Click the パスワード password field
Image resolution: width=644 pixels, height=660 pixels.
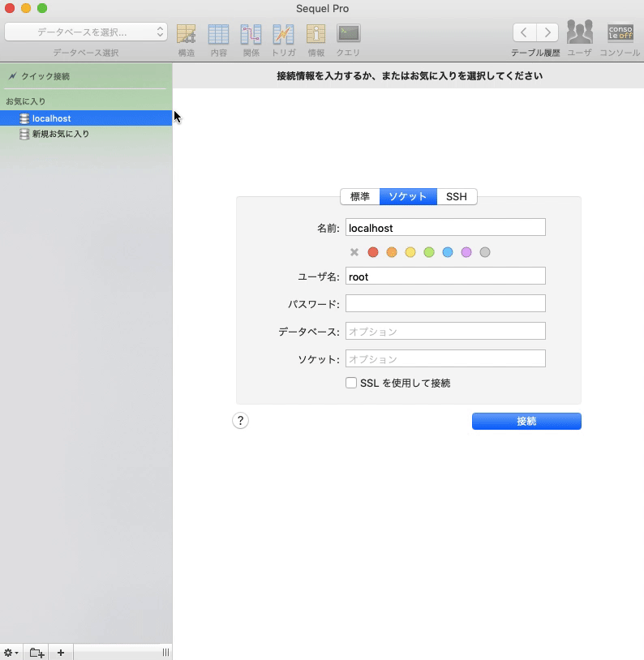(x=445, y=303)
